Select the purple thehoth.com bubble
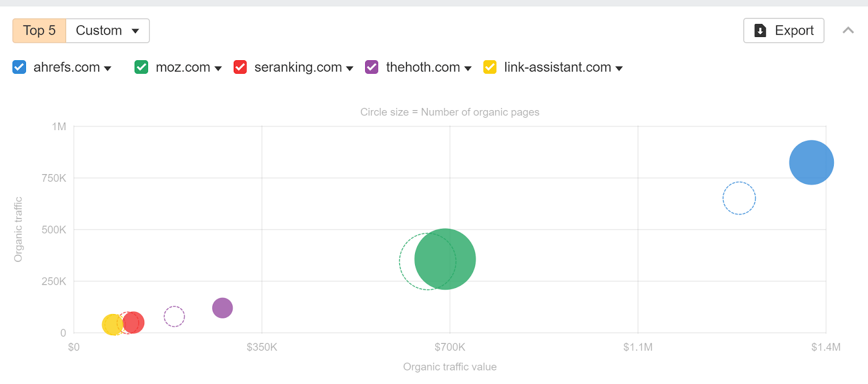 [x=221, y=308]
